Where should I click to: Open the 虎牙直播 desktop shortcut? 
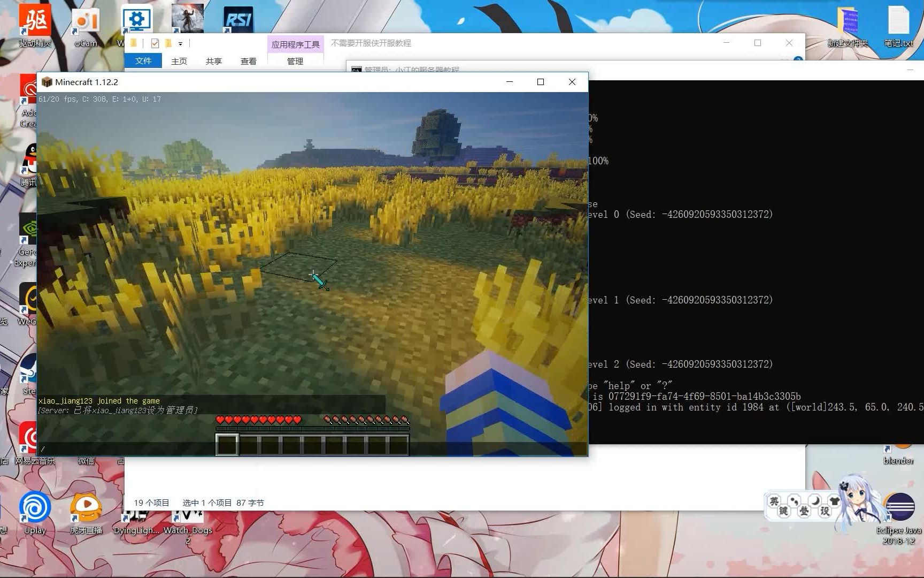[86, 513]
